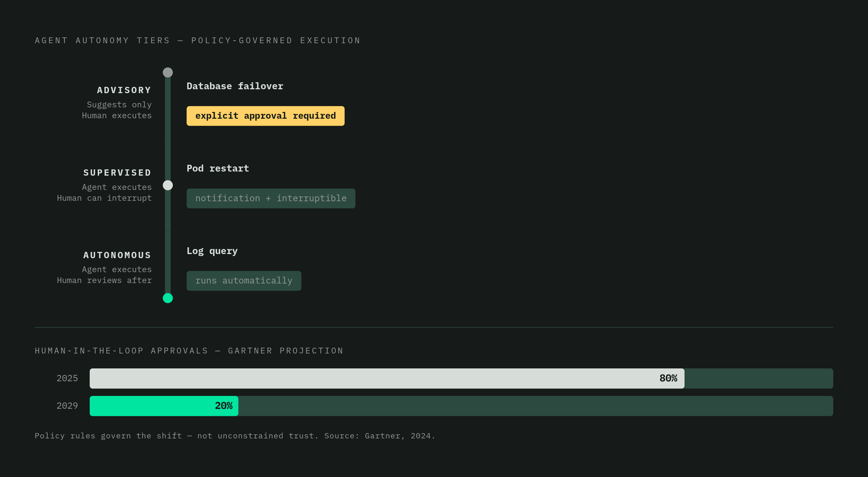The width and height of the screenshot is (868, 477).
Task: Click the 2029 year label
Action: [67, 406]
